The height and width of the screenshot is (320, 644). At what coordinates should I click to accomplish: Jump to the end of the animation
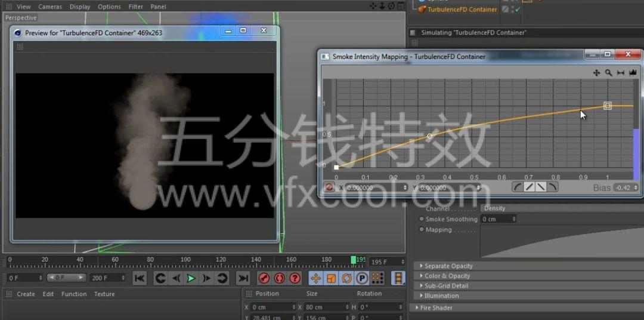(x=243, y=278)
